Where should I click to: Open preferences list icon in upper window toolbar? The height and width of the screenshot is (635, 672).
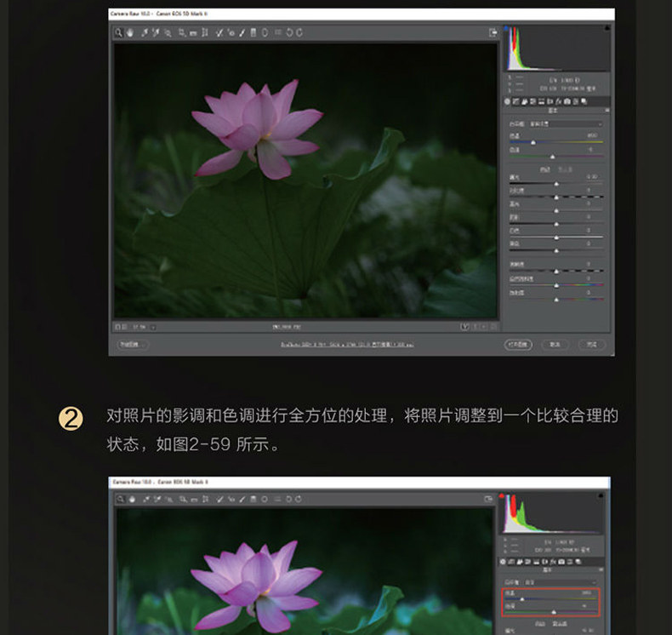pyautogui.click(x=278, y=31)
